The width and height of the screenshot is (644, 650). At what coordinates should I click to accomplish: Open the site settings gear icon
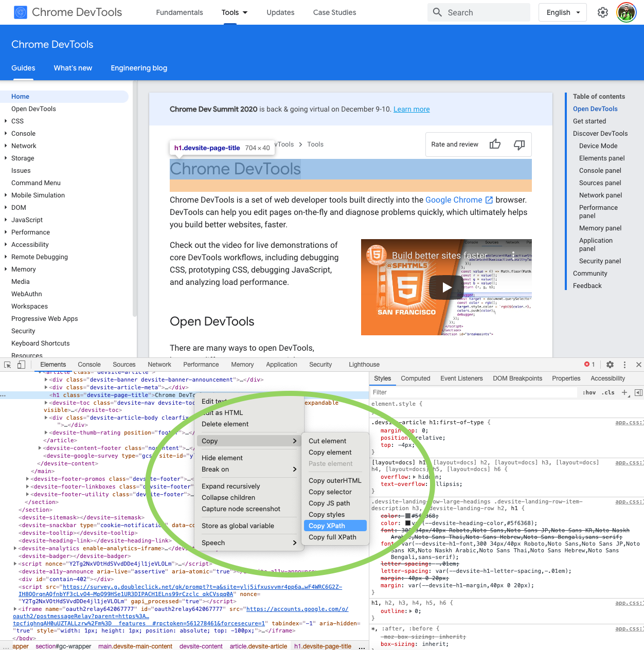tap(603, 12)
